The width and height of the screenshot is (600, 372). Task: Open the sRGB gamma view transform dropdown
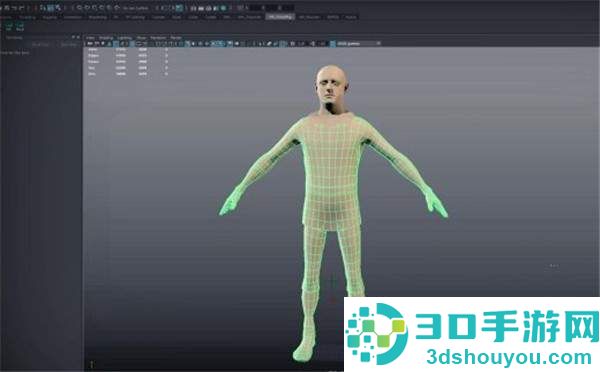359,44
